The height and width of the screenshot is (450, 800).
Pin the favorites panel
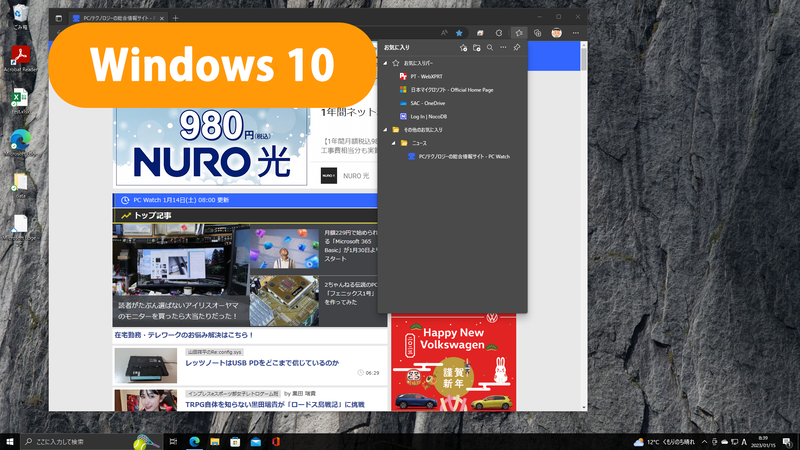[x=517, y=47]
